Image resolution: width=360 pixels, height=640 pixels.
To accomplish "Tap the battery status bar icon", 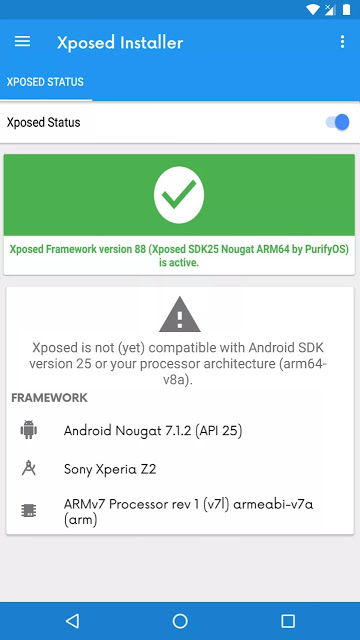I will (347, 9).
